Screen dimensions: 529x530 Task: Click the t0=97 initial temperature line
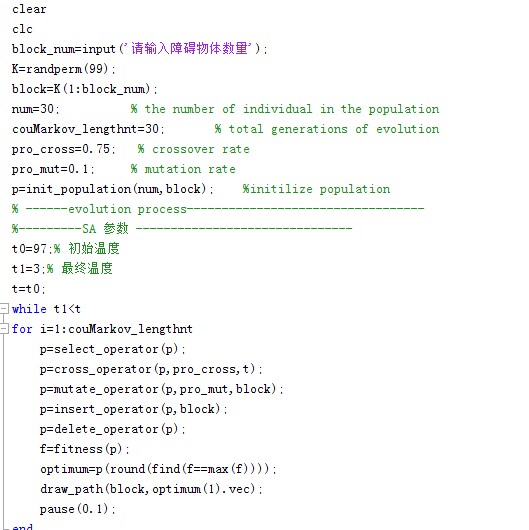66,248
